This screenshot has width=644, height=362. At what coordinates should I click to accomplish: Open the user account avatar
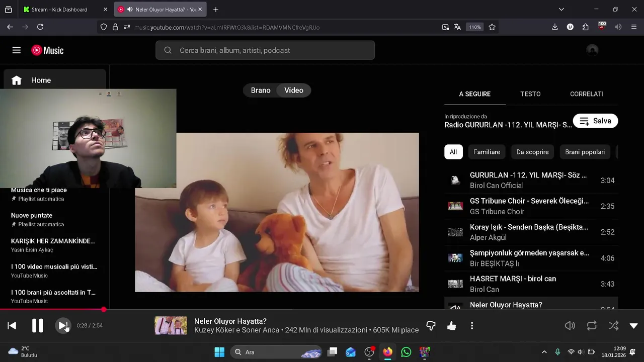[592, 50]
